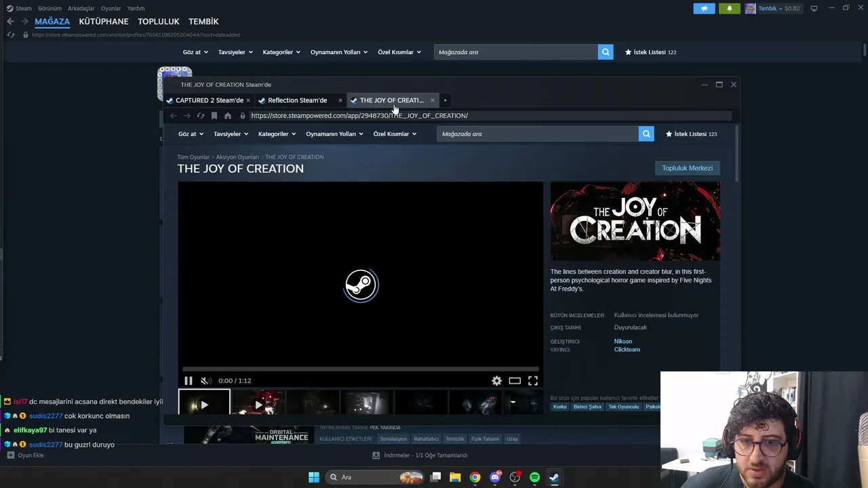Open Spotify from the taskbar
Viewport: 868px width, 488px height.
pos(534,477)
